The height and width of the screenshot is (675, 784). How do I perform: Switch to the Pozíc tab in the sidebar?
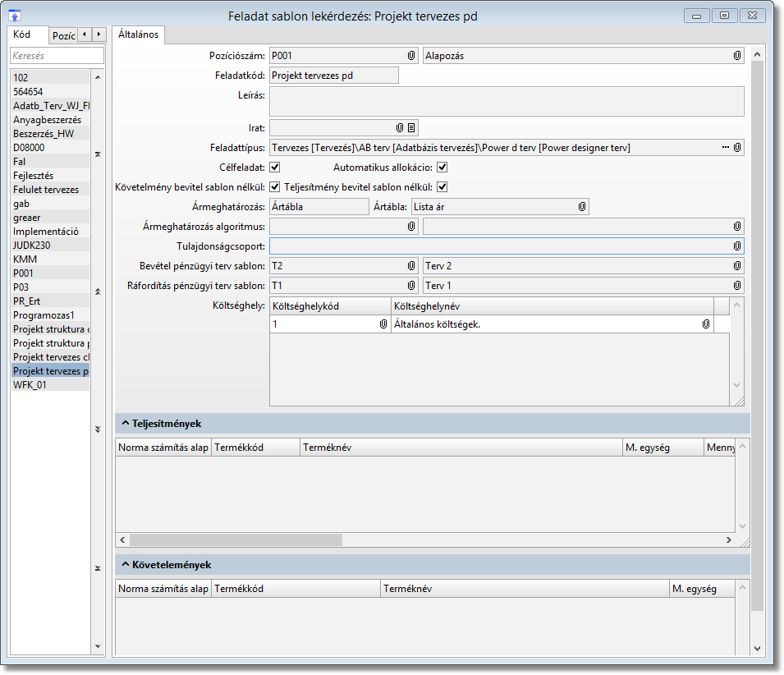click(x=63, y=35)
